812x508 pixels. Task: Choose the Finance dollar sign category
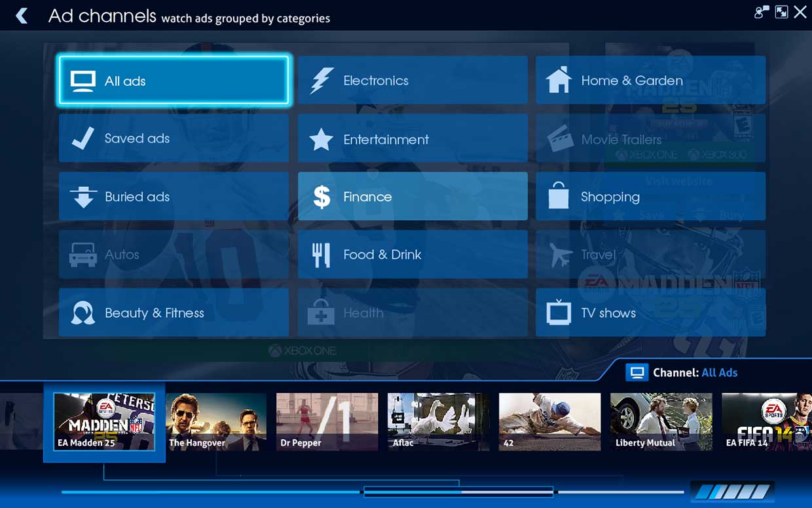[413, 197]
